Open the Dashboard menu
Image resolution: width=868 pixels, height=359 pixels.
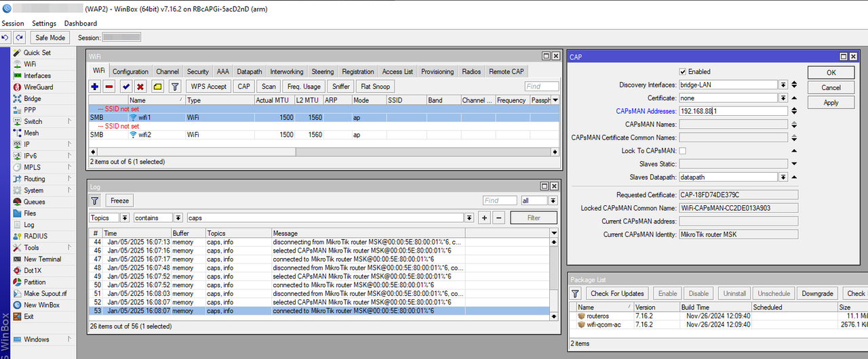click(x=81, y=24)
